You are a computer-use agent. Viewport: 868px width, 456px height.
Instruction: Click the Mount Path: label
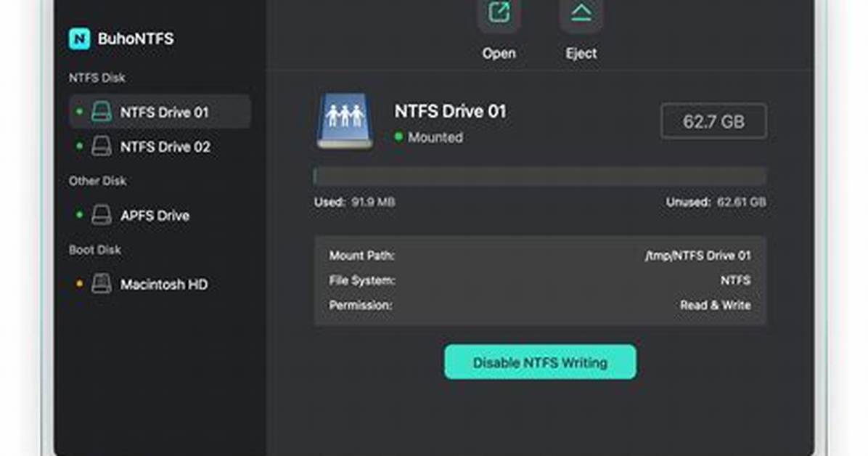pos(361,256)
